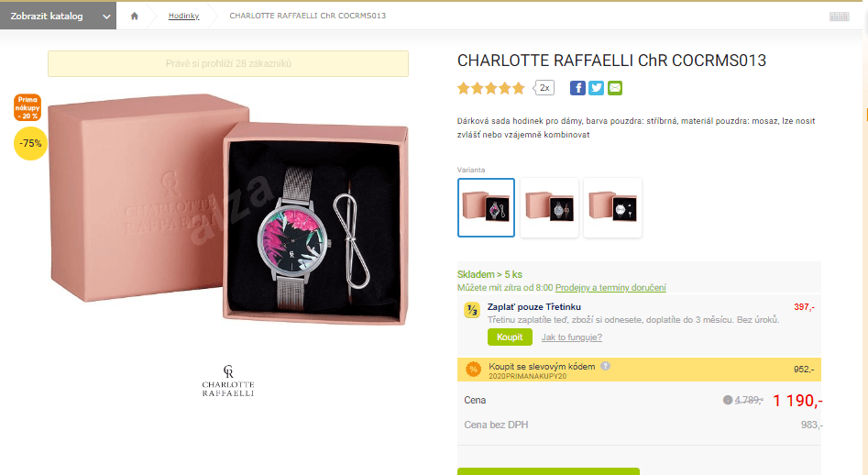Open Jak to funguje? link

click(572, 337)
